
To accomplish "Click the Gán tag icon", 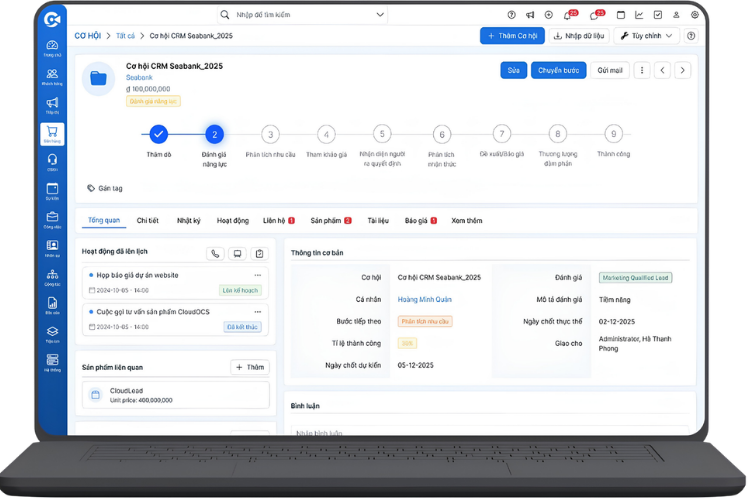I will click(91, 187).
